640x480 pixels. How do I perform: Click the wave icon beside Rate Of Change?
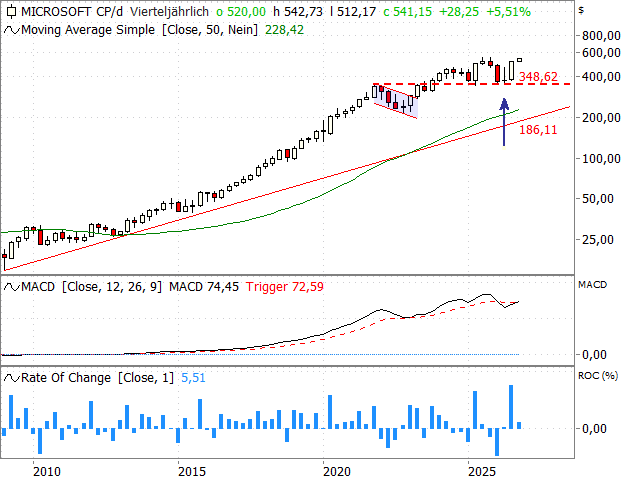[12, 378]
